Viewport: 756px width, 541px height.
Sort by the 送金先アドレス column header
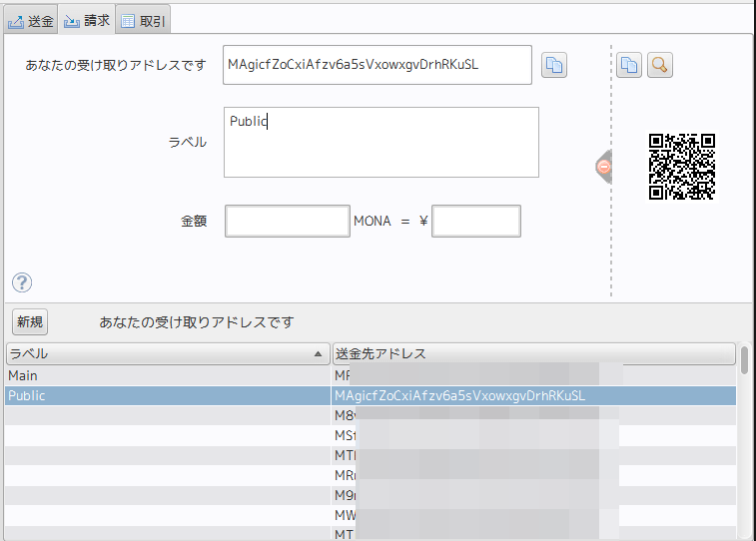click(533, 353)
